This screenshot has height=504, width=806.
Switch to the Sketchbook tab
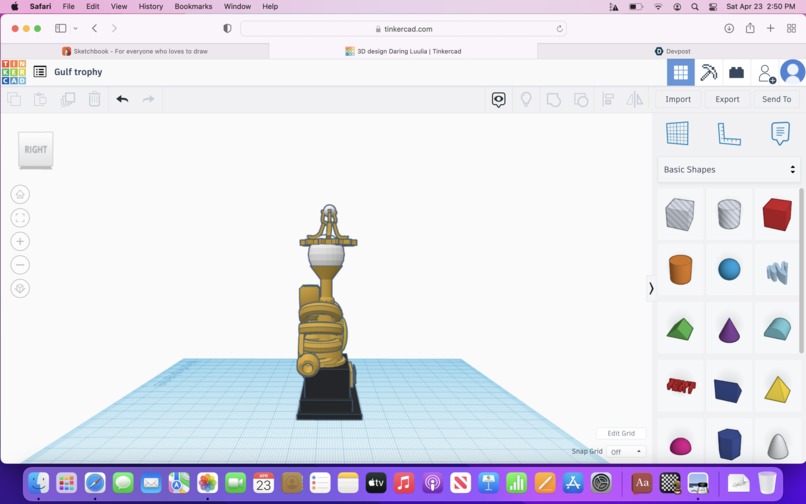[x=135, y=51]
